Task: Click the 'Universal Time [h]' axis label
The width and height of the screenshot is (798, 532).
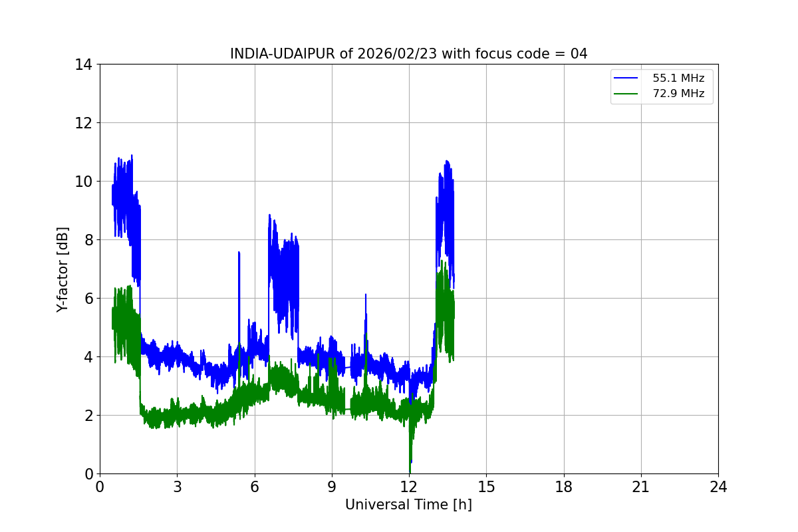Action: pos(408,505)
